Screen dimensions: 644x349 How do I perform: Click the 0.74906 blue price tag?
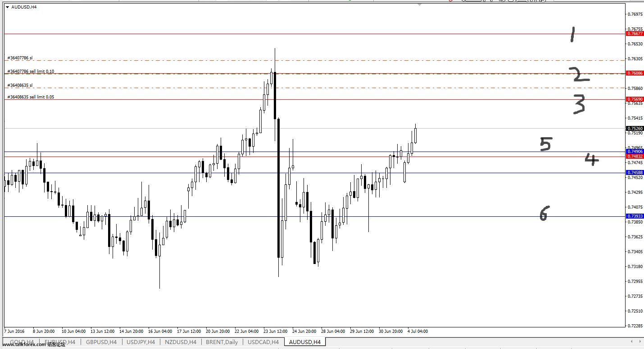[x=635, y=152]
